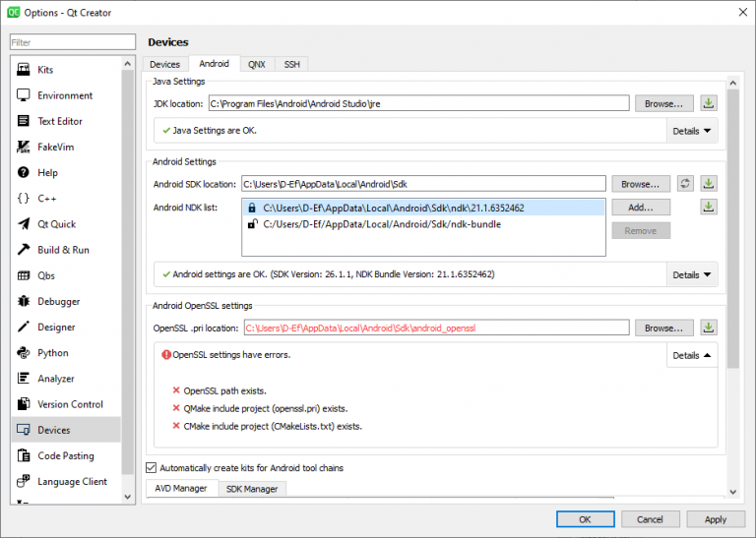This screenshot has width=756, height=538.
Task: Click the OpenSSL .pri location field
Action: pyautogui.click(x=437, y=328)
